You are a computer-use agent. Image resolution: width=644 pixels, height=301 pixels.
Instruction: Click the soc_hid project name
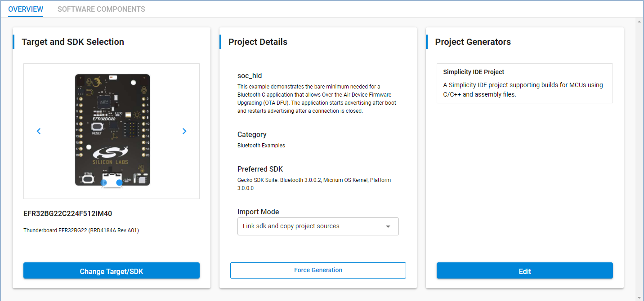click(x=250, y=75)
